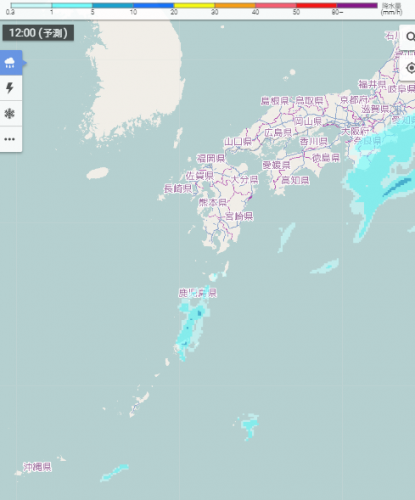Click the purple 80+ legend color segment
This screenshot has height=500, width=415.
(357, 5)
